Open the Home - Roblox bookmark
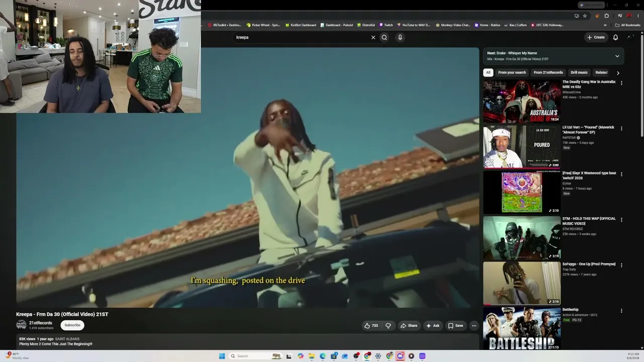 (487, 25)
